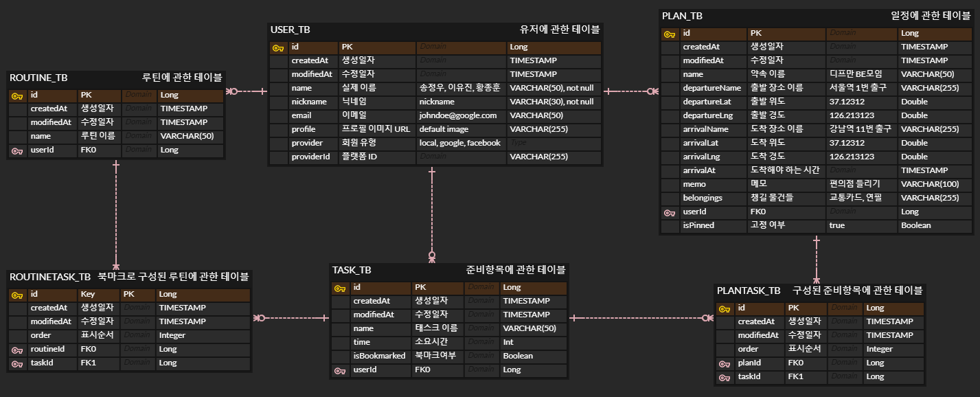
Task: Select the USER_TB table title
Action: (x=290, y=30)
